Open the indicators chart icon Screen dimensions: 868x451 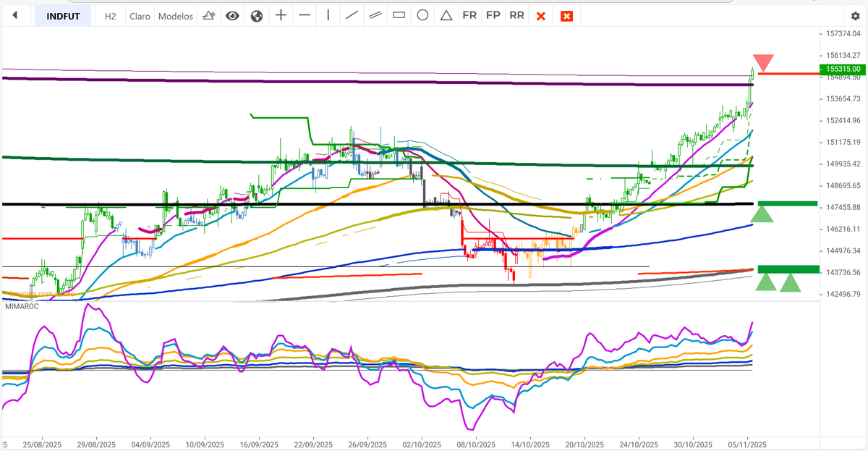tap(208, 16)
